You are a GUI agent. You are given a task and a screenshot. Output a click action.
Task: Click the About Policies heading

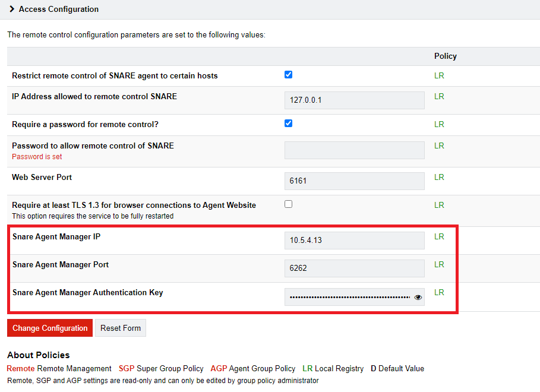click(x=39, y=355)
